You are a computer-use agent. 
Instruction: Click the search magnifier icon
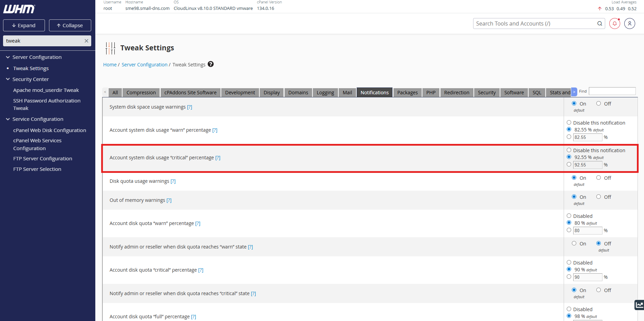[599, 23]
